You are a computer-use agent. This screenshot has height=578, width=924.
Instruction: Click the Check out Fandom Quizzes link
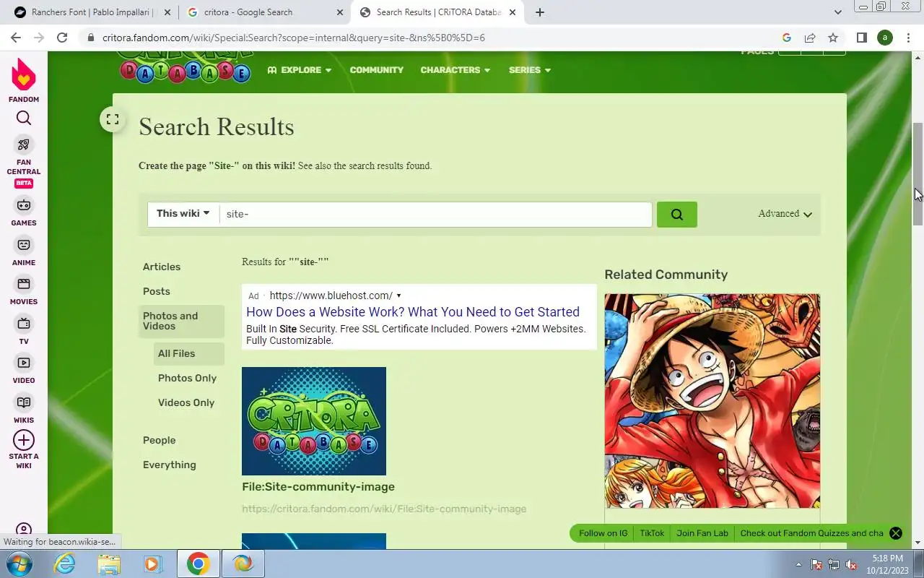coord(811,533)
